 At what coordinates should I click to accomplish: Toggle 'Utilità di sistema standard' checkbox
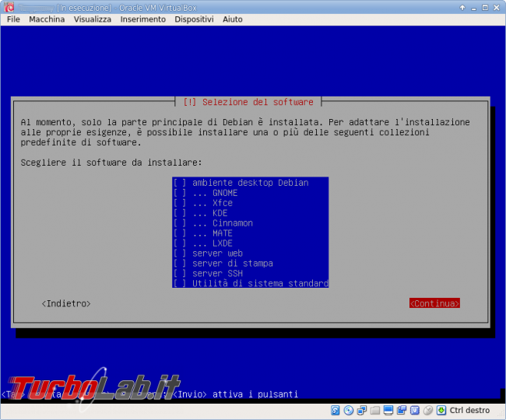pos(180,283)
